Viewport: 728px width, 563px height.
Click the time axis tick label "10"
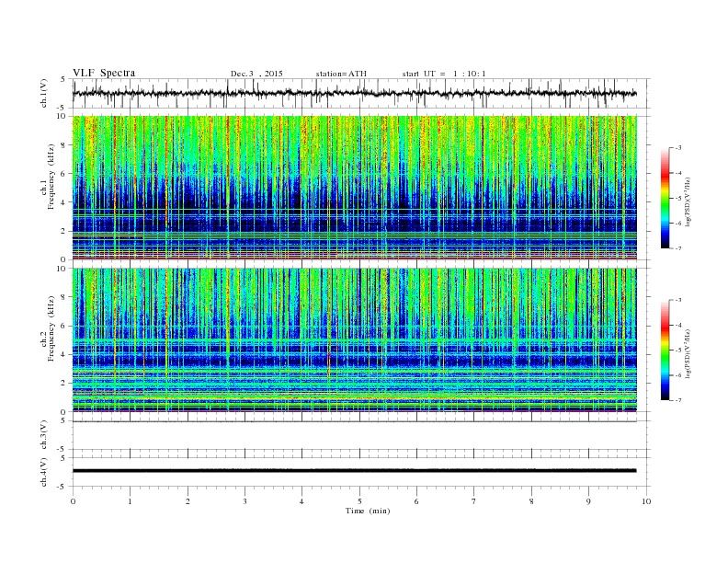click(646, 501)
